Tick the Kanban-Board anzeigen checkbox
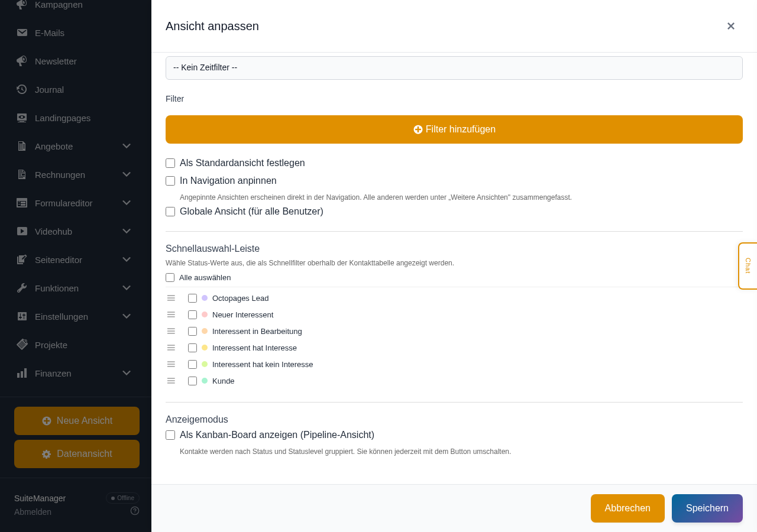Screen dimensions: 757x532 (170, 435)
